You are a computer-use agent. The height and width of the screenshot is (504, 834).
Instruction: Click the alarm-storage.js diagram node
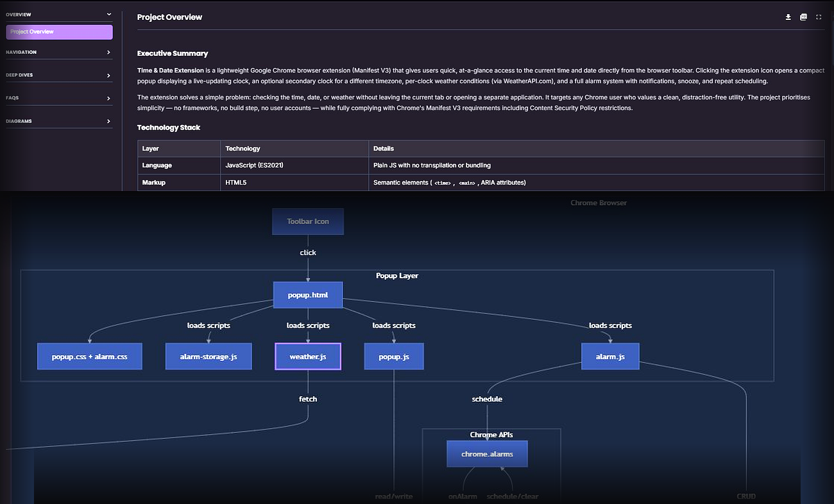coord(208,357)
